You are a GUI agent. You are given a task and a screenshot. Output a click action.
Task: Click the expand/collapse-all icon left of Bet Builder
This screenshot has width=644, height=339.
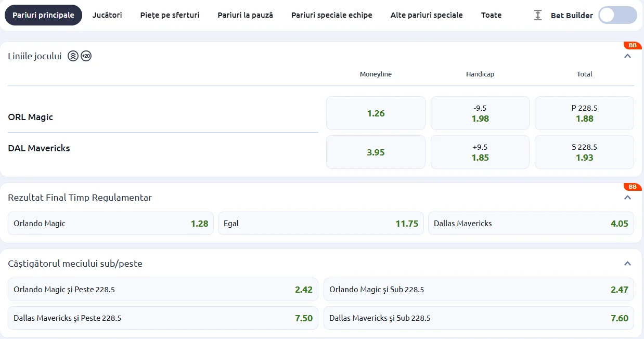point(537,15)
